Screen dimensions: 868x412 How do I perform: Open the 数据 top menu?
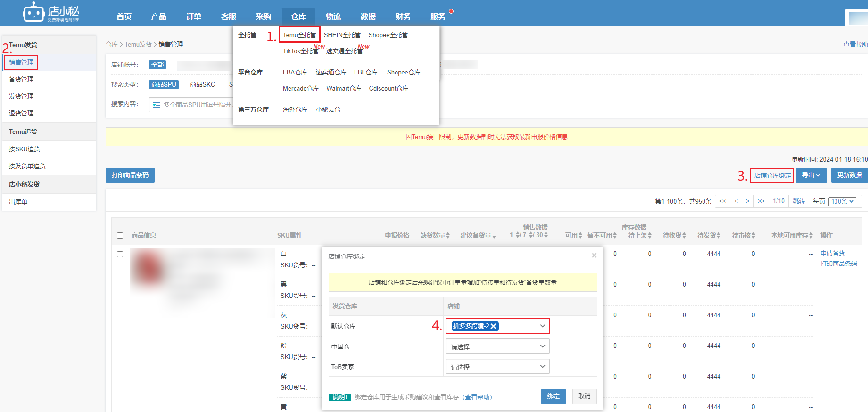[x=368, y=16]
